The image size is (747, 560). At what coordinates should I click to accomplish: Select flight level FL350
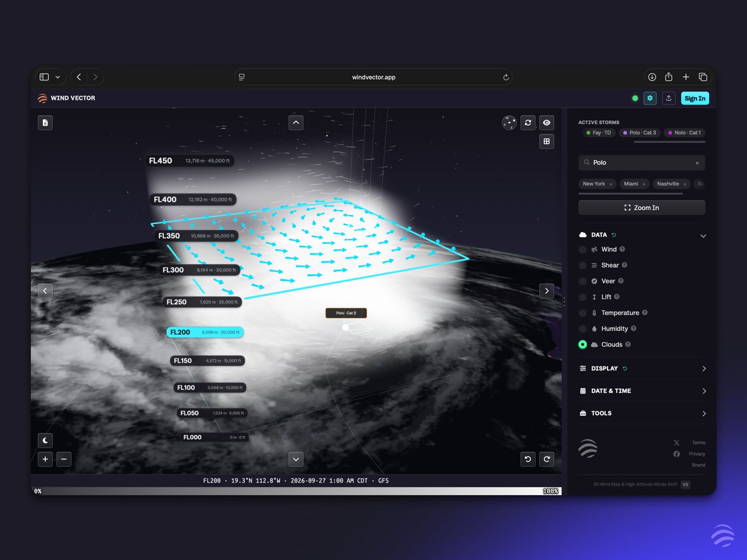[x=196, y=236]
